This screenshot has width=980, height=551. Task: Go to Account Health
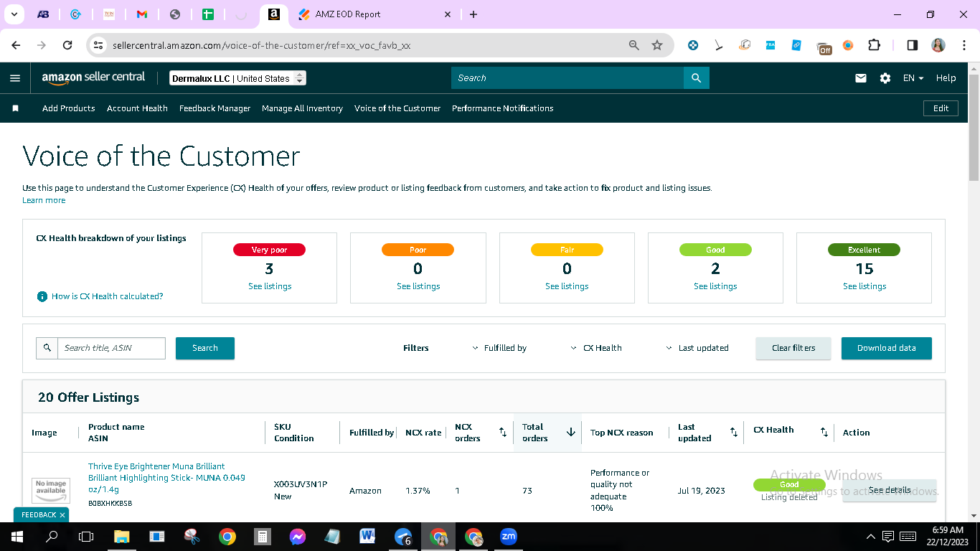137,108
